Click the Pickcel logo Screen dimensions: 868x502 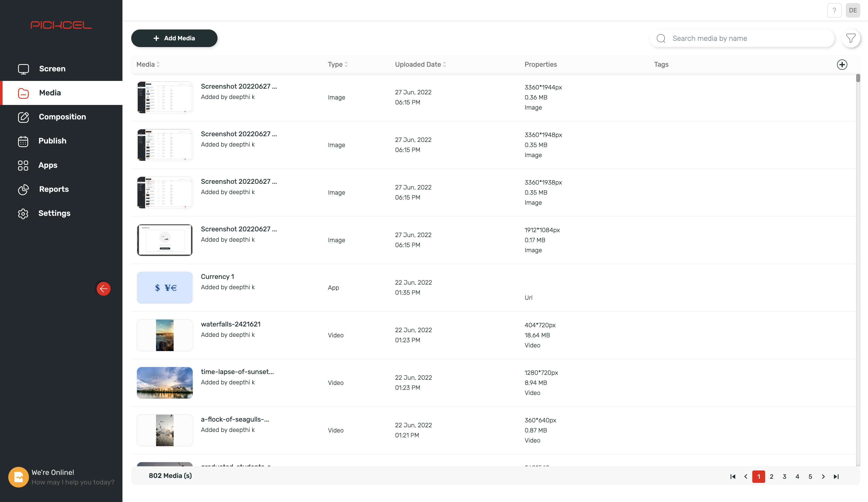tap(61, 25)
